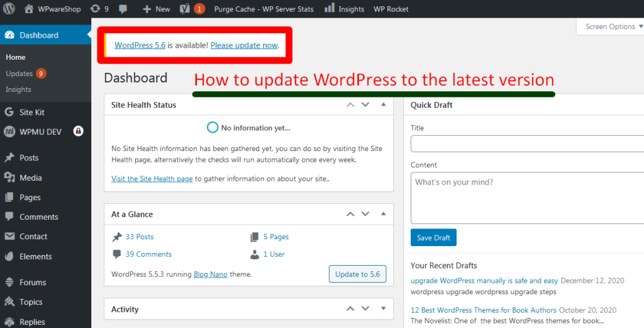The image size is (644, 328).
Task: Click the Site Kit Google icon
Action: coord(9,112)
